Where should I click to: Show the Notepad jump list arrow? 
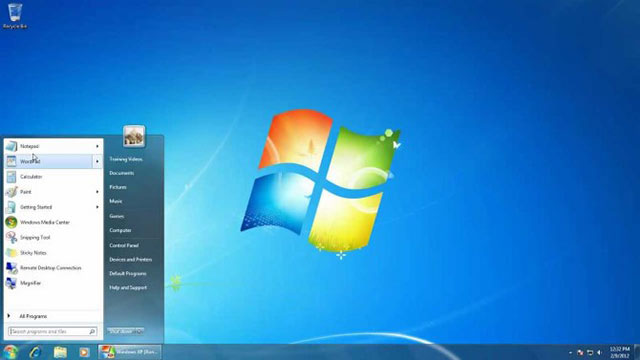point(97,146)
